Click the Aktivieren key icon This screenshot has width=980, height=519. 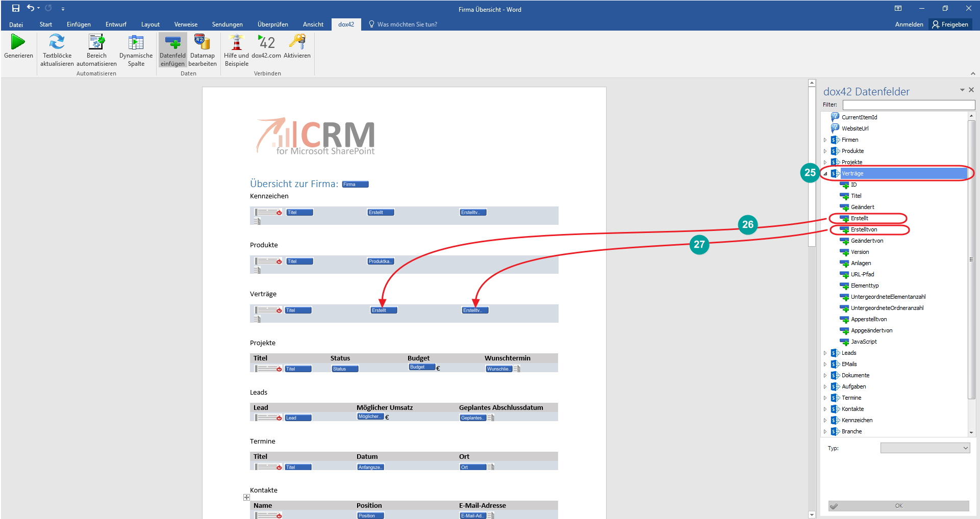[x=297, y=42]
